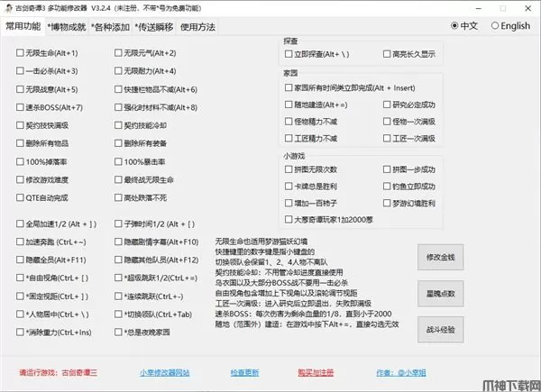Enable 子弹时间1/2 (Alt + [) checkbox
The image size is (541, 392).
point(118,223)
